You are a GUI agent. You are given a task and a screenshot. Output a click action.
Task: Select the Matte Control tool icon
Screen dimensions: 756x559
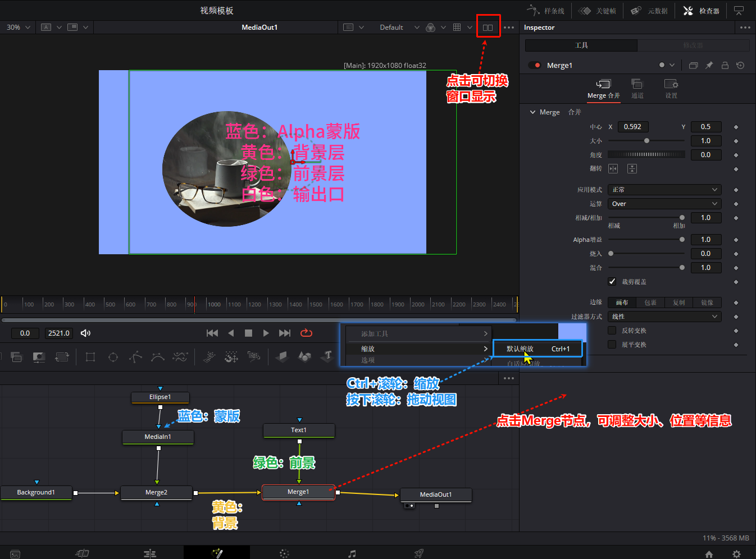[39, 357]
